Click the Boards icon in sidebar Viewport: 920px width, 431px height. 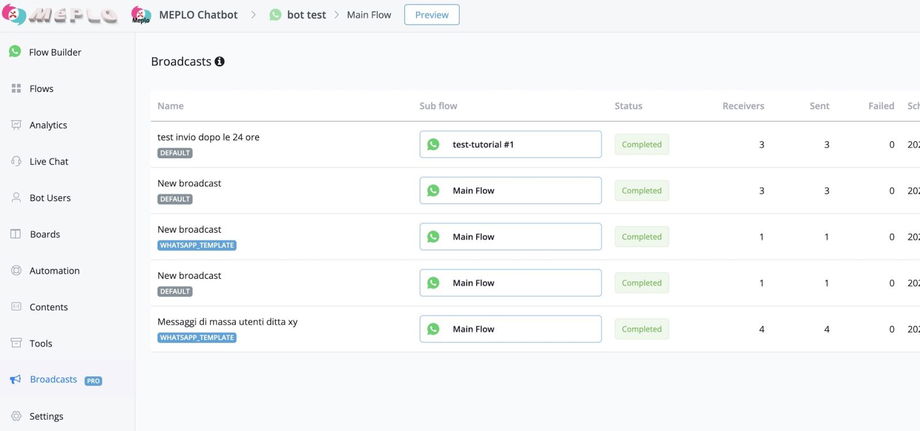point(16,234)
